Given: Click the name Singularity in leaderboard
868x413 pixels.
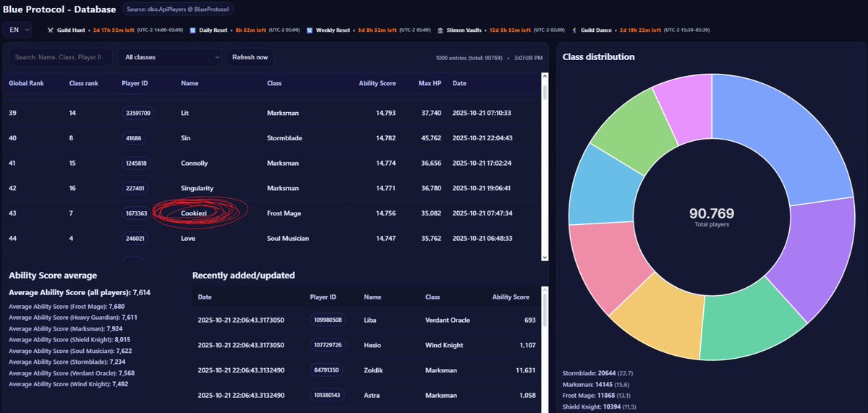Looking at the screenshot, I should 197,188.
